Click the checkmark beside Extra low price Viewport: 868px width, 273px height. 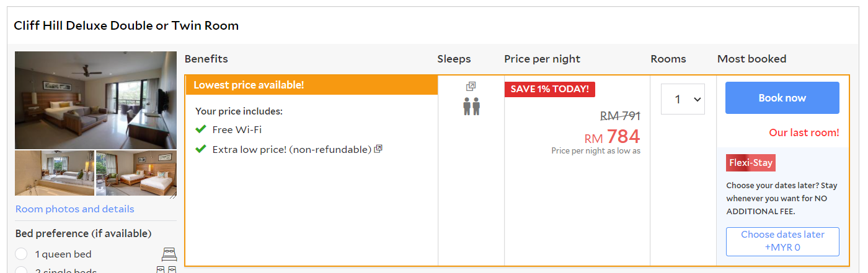pos(200,149)
